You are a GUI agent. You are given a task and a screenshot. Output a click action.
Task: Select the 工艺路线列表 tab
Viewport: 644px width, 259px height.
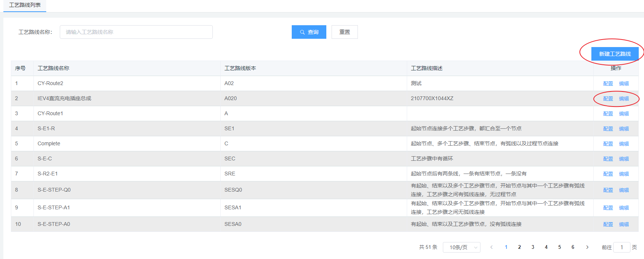[x=25, y=5]
